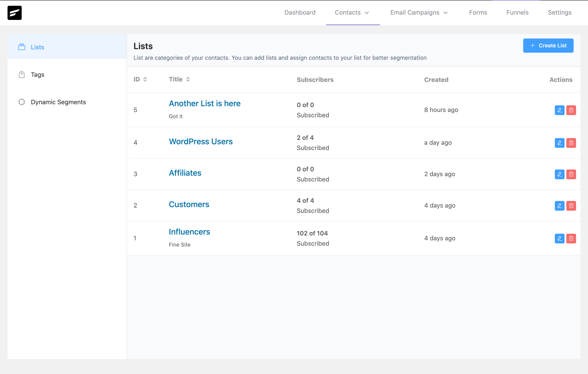Open the Contacts menu
The image size is (588, 374).
click(x=352, y=12)
